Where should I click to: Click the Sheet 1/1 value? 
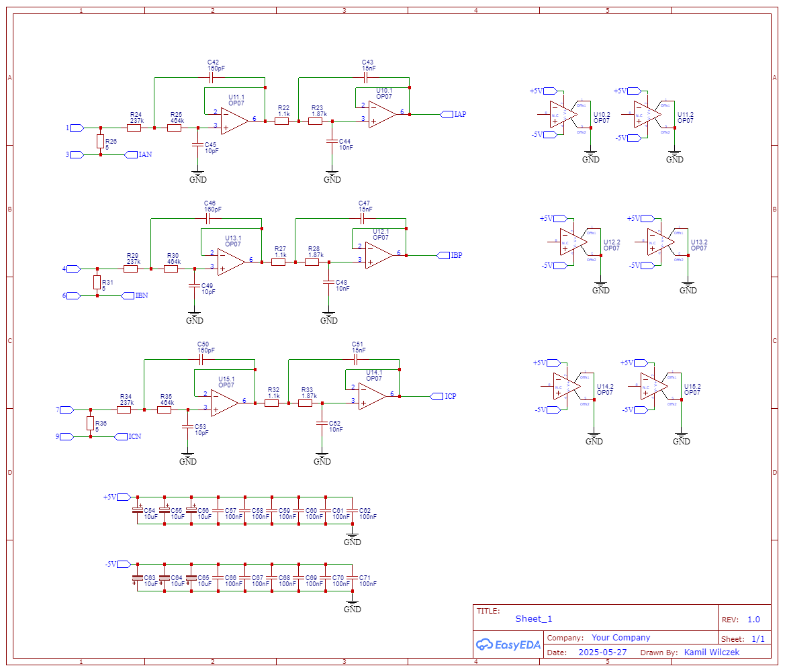(x=758, y=639)
